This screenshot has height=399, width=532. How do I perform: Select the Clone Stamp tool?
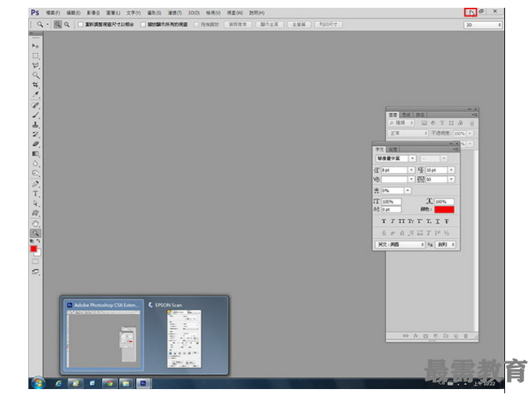click(35, 125)
